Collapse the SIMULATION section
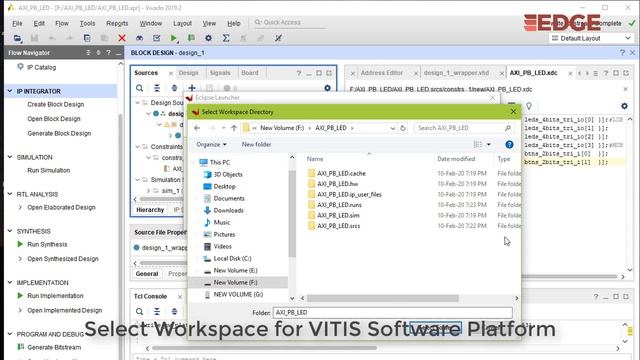Viewport: 640px width, 360px height. (10, 157)
